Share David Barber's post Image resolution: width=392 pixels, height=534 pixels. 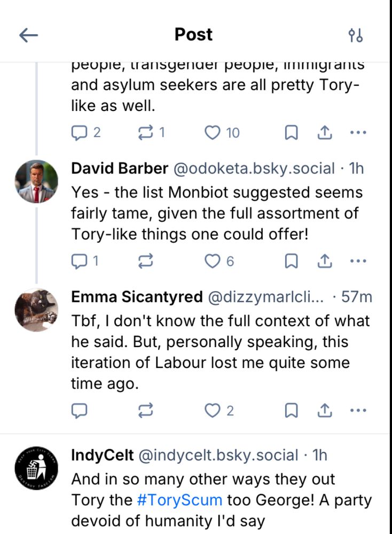pyautogui.click(x=325, y=261)
